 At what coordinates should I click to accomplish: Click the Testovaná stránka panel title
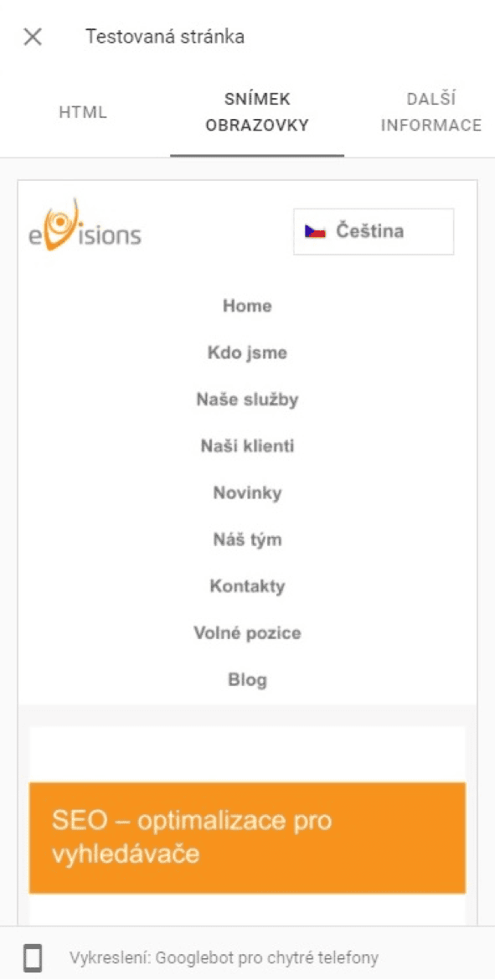tap(165, 37)
